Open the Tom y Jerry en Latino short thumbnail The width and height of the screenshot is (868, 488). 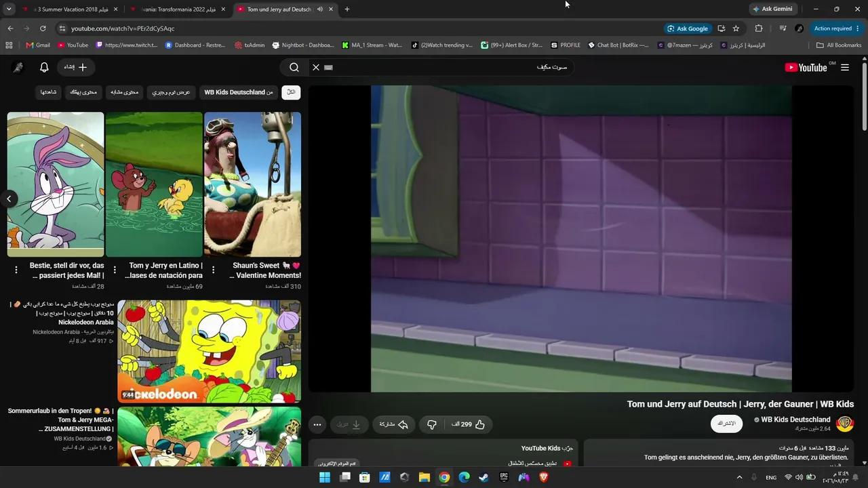tap(154, 184)
